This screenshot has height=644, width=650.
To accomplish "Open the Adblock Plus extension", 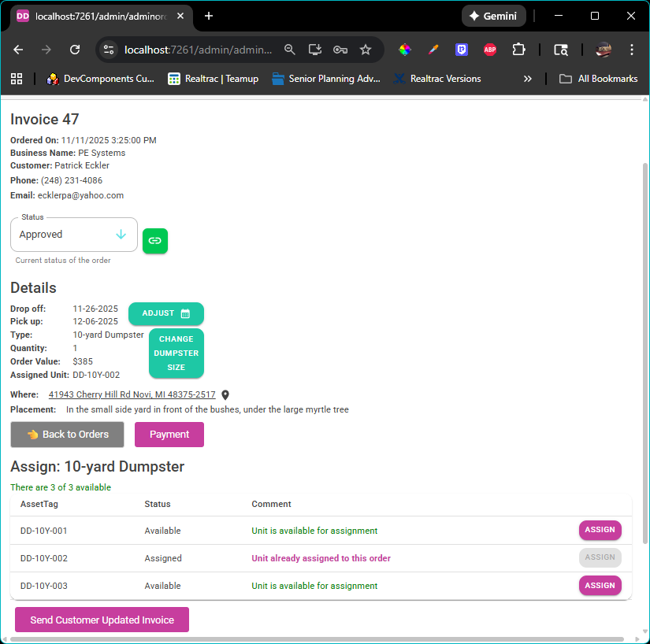I will pos(490,50).
